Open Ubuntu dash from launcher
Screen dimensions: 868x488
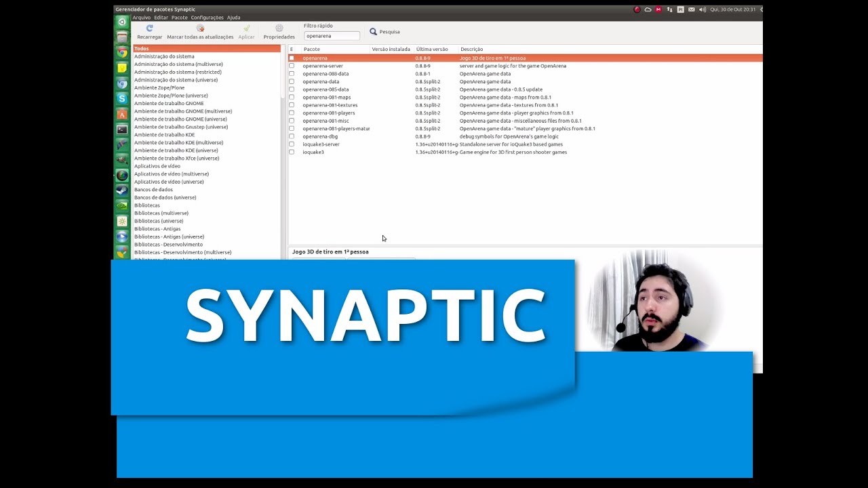click(122, 22)
